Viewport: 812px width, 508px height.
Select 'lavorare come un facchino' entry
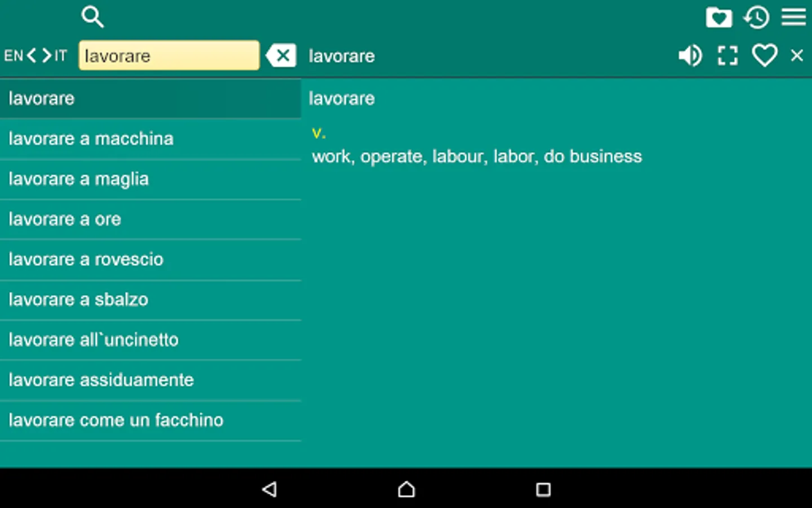[x=151, y=421]
